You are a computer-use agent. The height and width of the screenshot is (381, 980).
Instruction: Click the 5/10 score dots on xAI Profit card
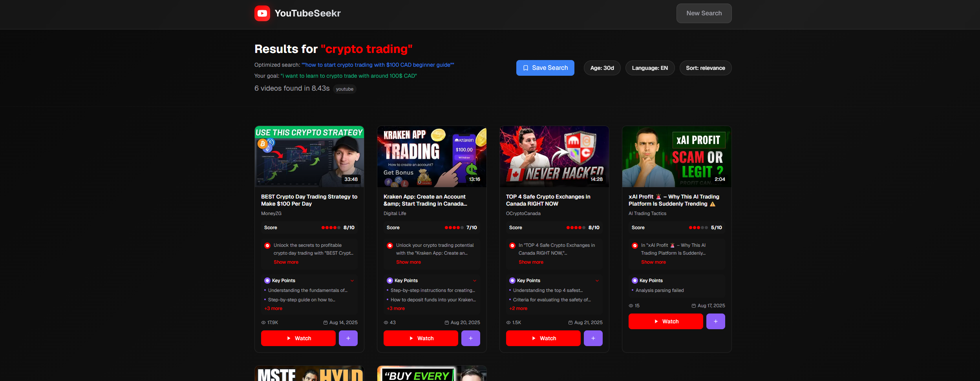[x=698, y=228]
